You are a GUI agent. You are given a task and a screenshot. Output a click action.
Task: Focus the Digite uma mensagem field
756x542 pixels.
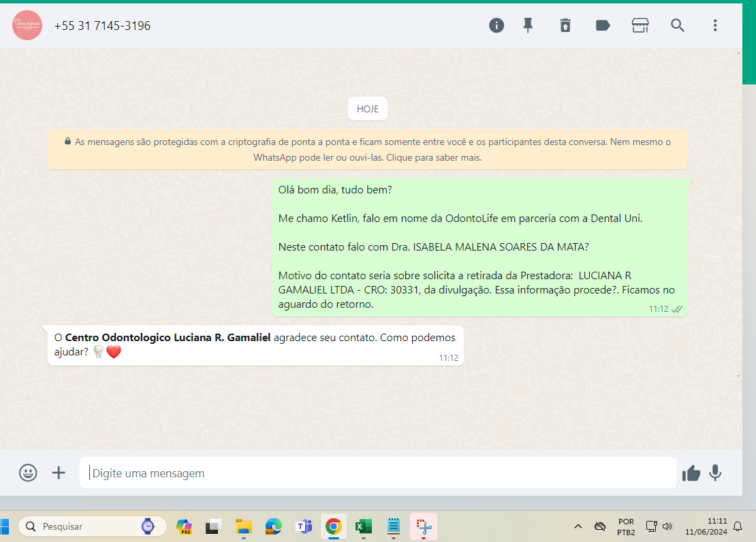click(377, 473)
